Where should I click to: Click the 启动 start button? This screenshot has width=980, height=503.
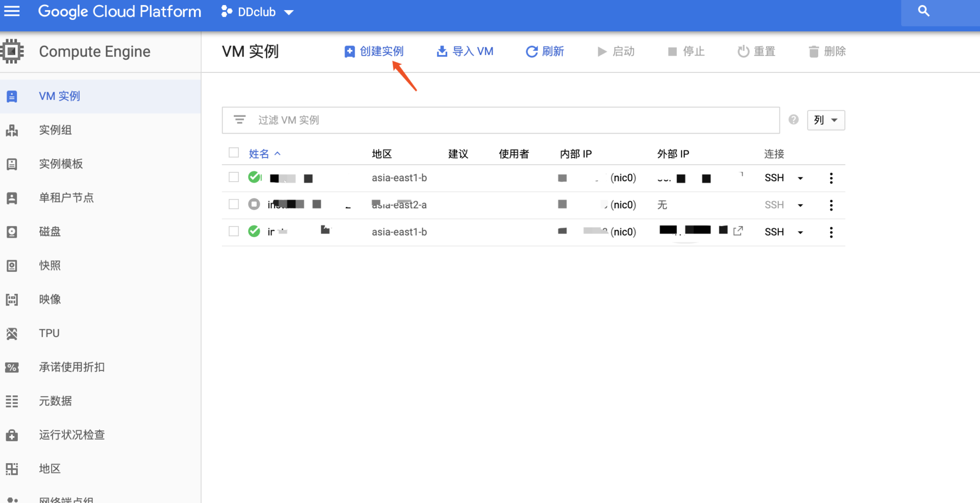pos(616,52)
